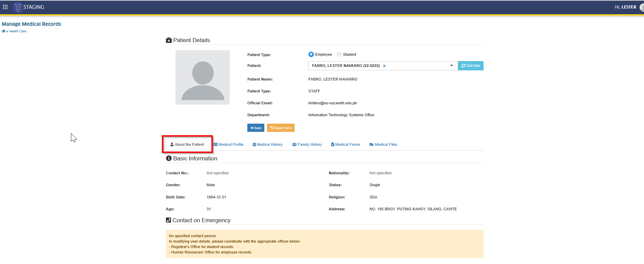Switch to the About the Patient tab
Screen dimensions: 644x264
pyautogui.click(x=187, y=144)
